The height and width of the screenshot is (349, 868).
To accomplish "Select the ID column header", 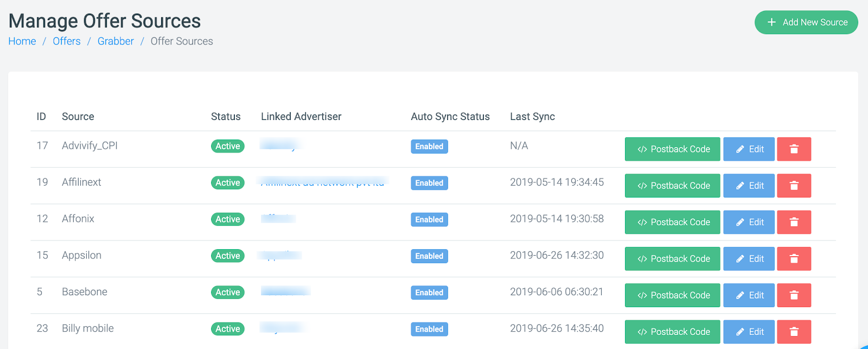I will click(41, 117).
